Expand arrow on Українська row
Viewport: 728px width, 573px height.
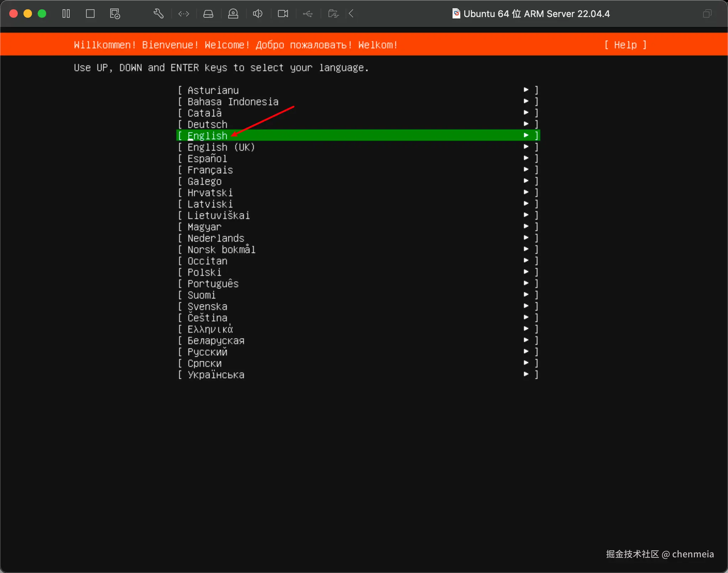(526, 374)
